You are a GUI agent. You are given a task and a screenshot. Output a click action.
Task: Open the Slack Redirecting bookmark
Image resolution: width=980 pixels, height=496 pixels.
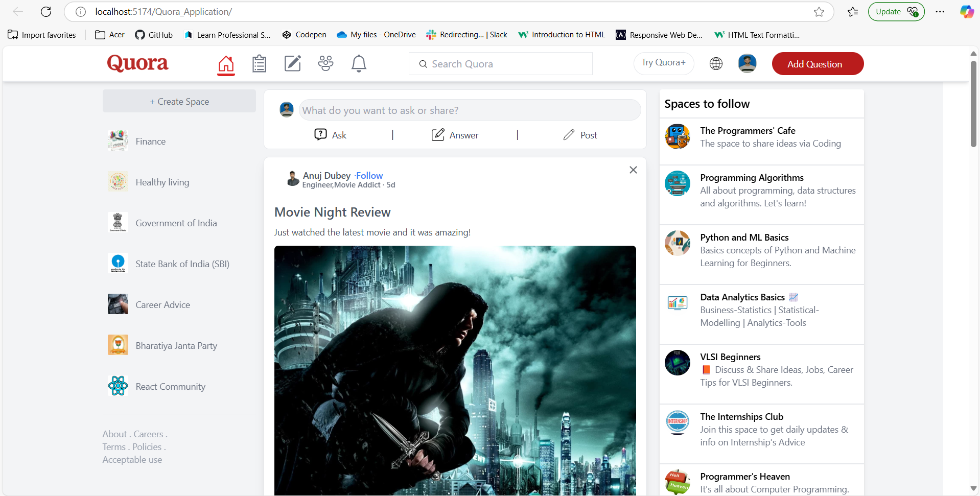(x=466, y=35)
